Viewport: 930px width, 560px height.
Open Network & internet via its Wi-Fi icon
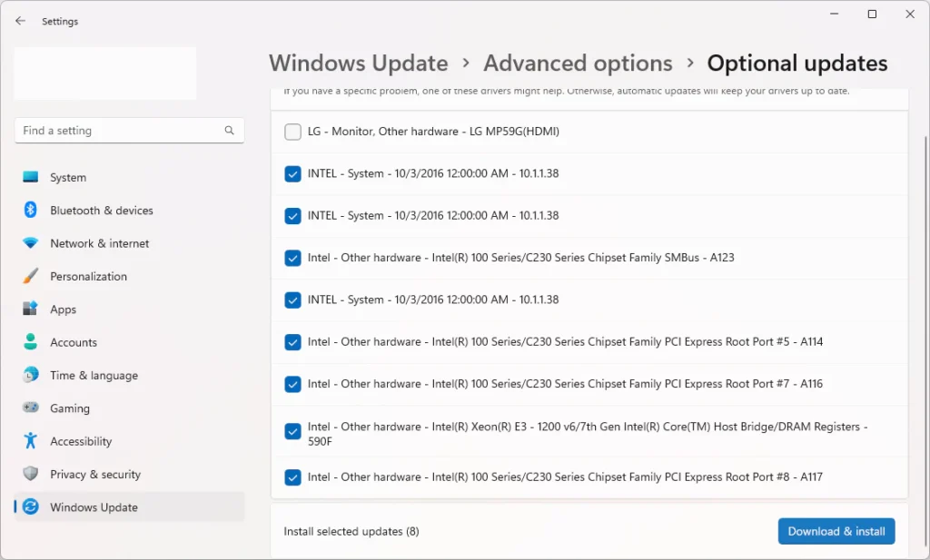click(30, 243)
